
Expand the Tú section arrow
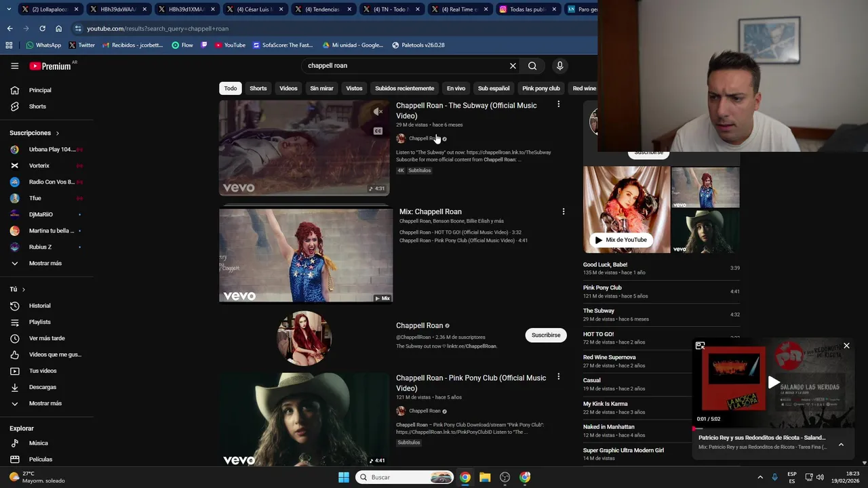coord(24,289)
